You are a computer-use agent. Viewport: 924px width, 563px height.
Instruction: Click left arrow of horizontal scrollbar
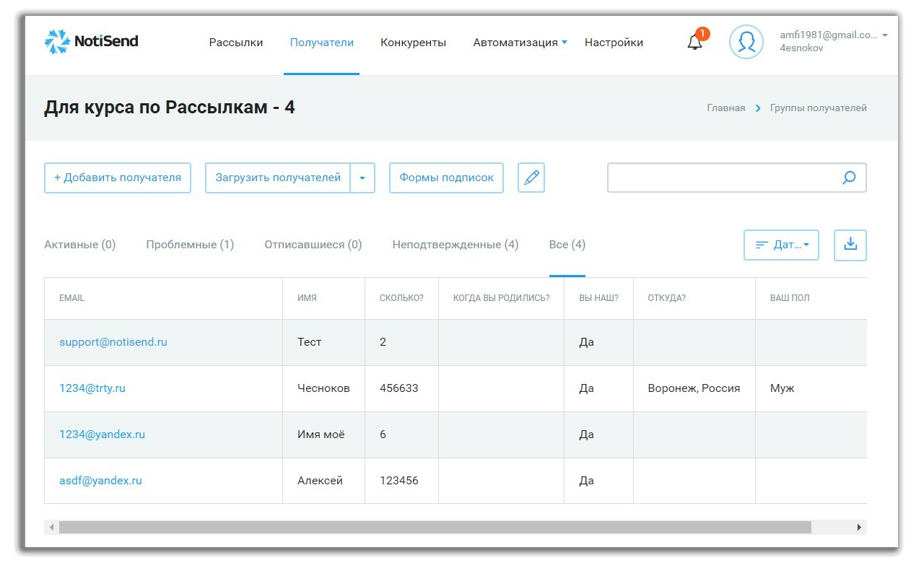(x=51, y=528)
